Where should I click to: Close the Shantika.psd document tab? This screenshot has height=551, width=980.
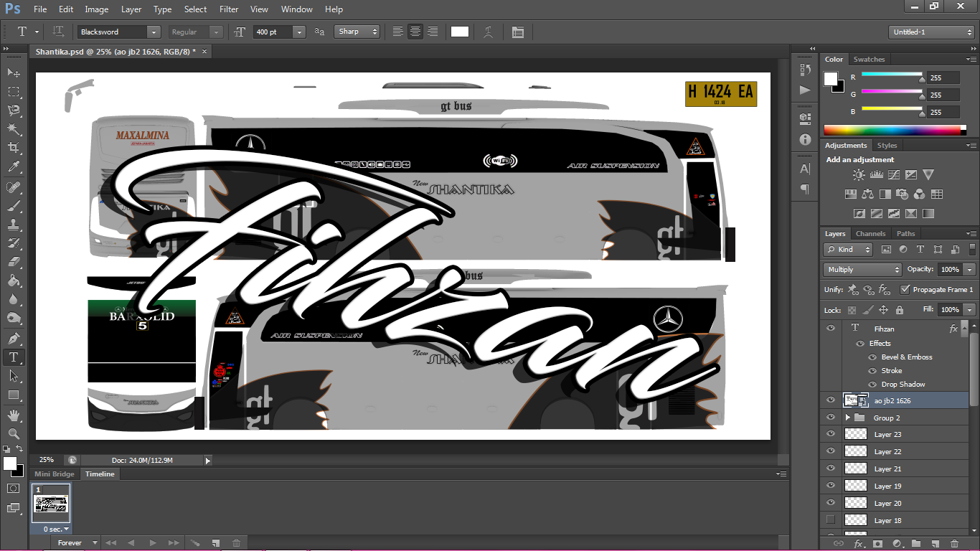[204, 52]
